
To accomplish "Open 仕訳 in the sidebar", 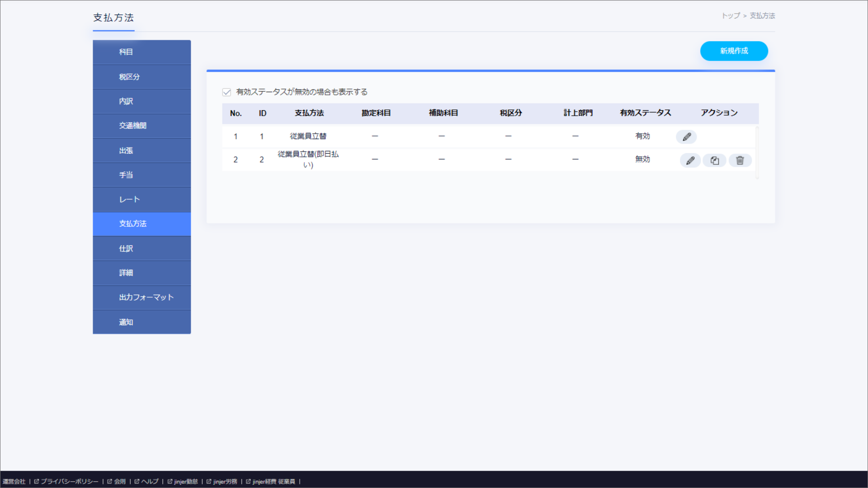I will click(x=142, y=249).
